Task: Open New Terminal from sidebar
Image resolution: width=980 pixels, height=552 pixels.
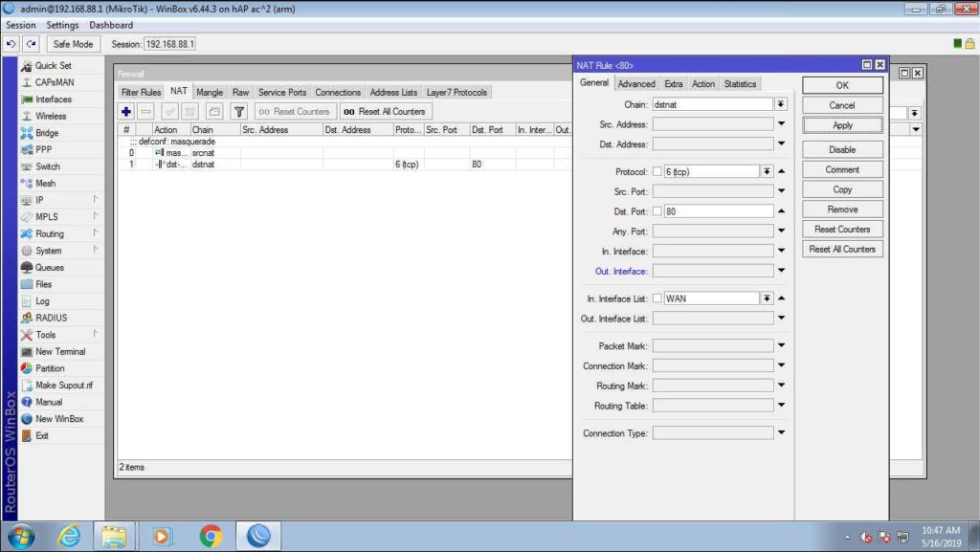Action: pos(60,351)
